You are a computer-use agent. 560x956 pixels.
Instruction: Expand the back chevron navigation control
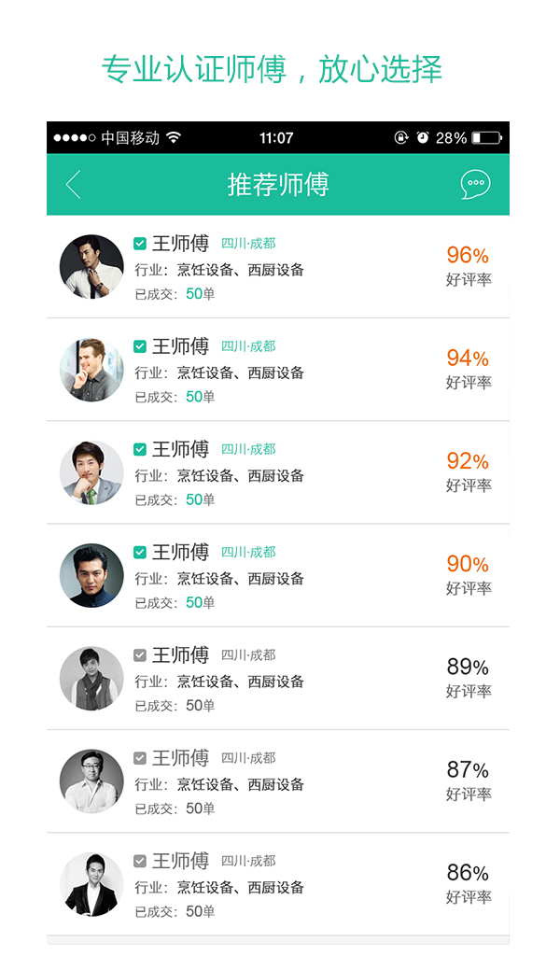[x=72, y=184]
